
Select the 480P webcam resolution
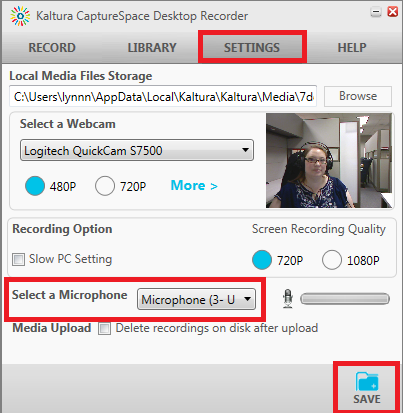pyautogui.click(x=35, y=186)
